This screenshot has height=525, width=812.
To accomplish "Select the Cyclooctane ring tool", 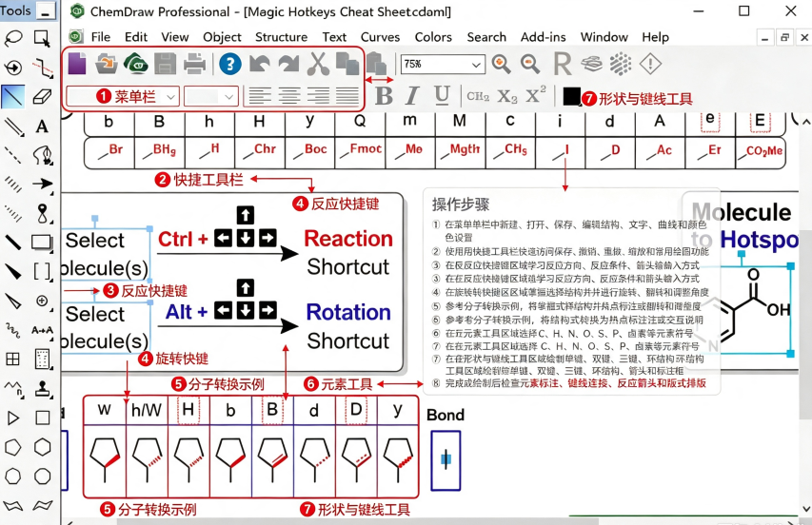I will [42, 476].
